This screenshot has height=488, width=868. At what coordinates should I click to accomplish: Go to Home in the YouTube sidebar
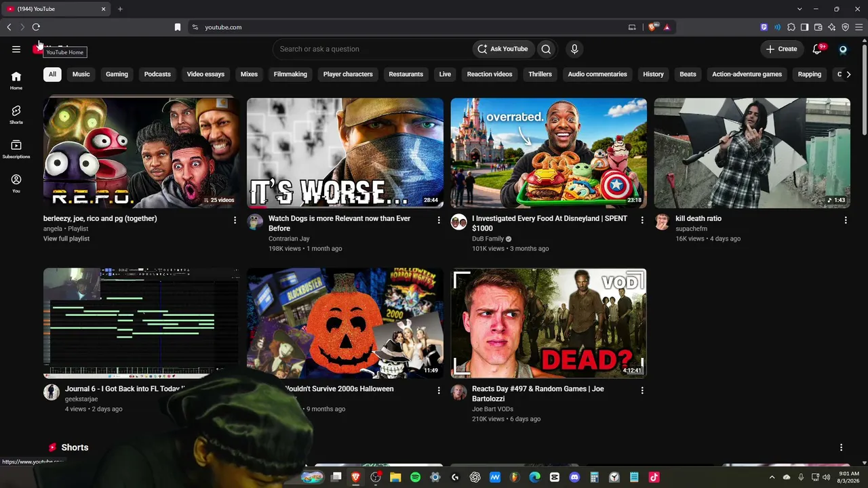(16, 80)
